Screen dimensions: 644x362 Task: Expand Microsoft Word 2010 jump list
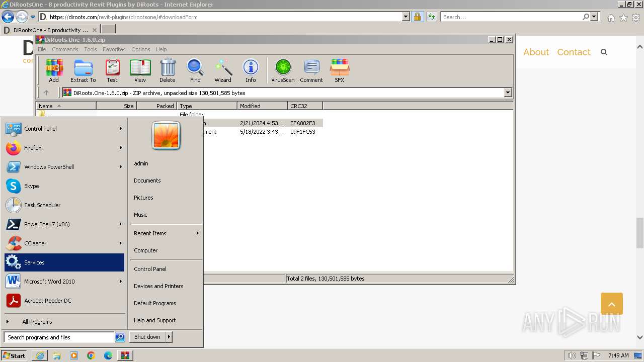(x=121, y=282)
